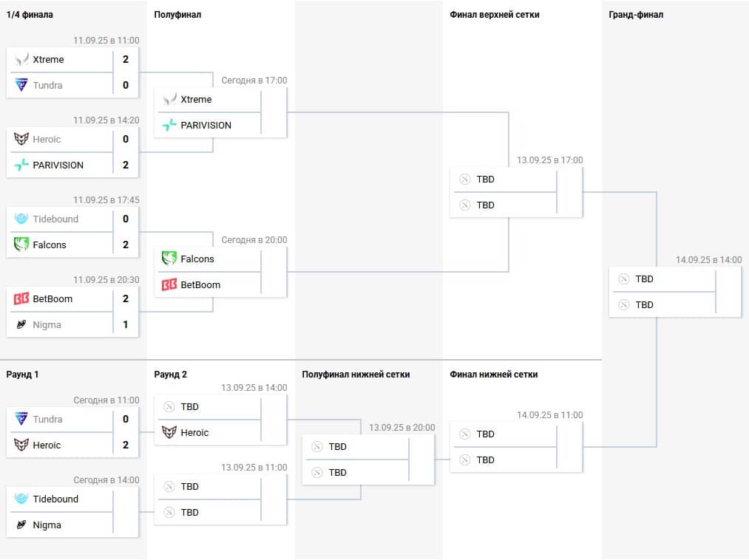Select the PARIVISION logo in the Полуфинал match
The width and height of the screenshot is (749, 560).
pos(169,126)
